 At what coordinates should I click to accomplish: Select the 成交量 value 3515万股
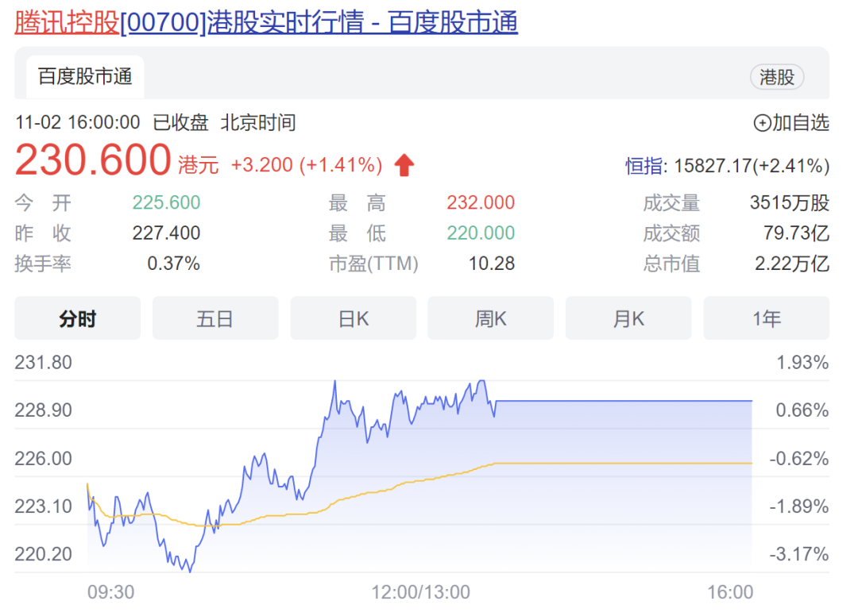tap(790, 202)
